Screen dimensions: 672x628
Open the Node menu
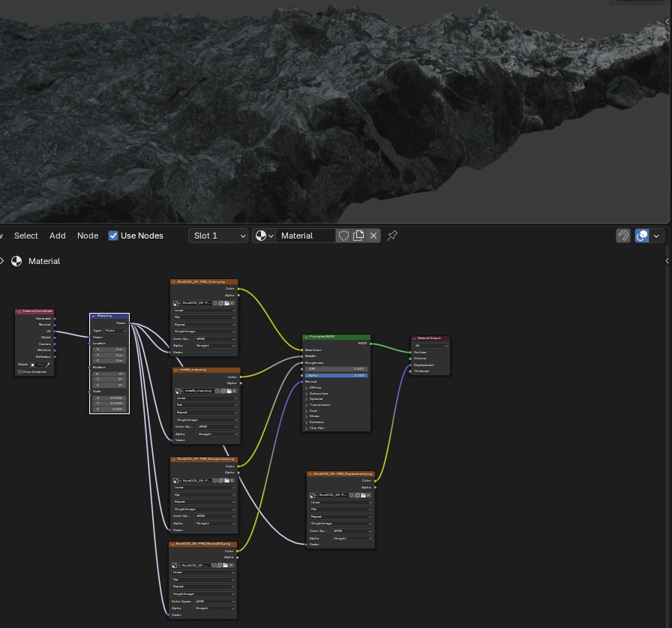pyautogui.click(x=88, y=236)
